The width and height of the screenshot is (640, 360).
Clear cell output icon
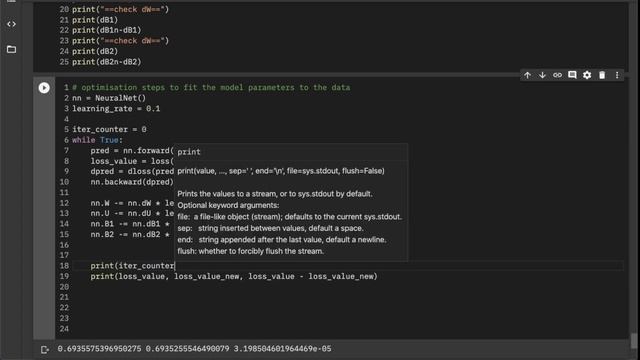[x=44, y=349]
